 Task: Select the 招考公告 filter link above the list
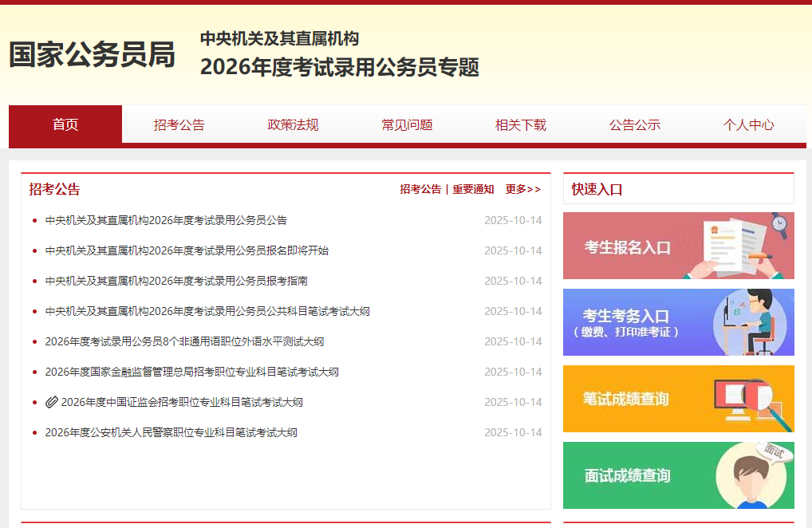tap(420, 189)
